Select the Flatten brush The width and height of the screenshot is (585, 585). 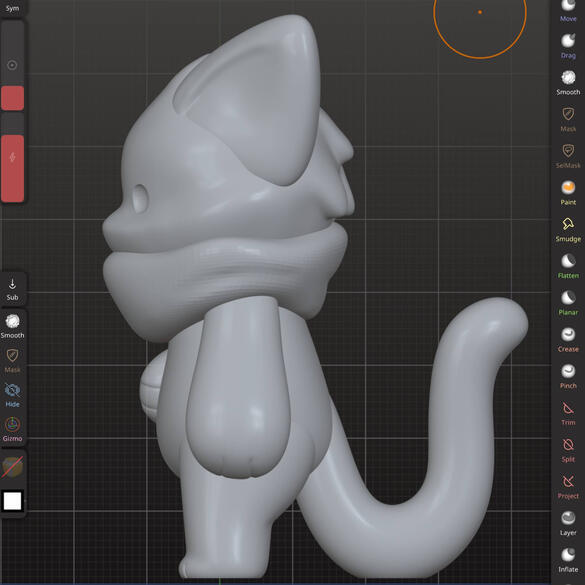coord(568,266)
